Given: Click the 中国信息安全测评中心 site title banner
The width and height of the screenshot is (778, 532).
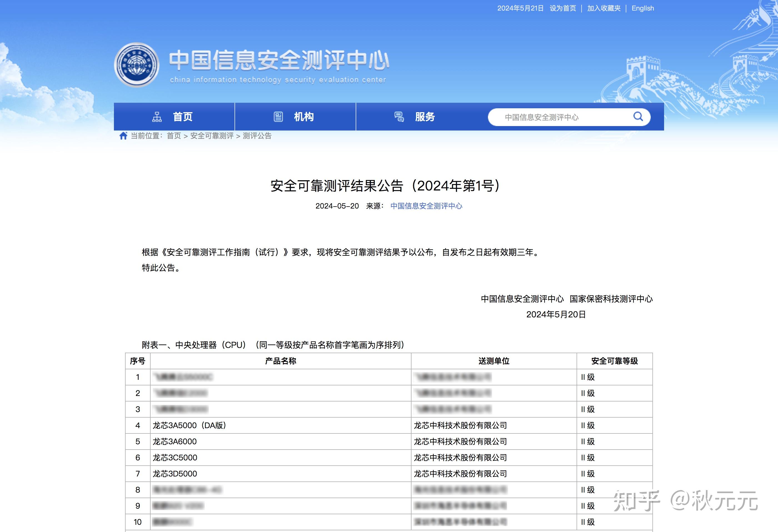Looking at the screenshot, I should pyautogui.click(x=279, y=60).
